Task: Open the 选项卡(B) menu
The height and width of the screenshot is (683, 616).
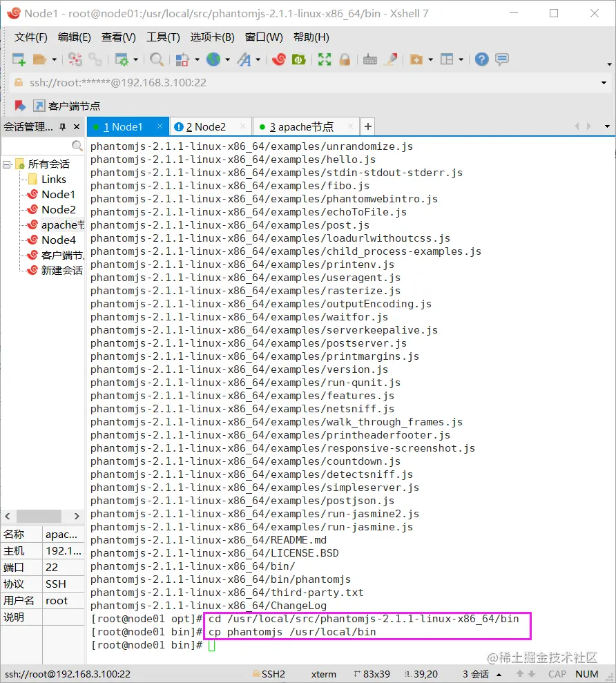Action: [213, 37]
